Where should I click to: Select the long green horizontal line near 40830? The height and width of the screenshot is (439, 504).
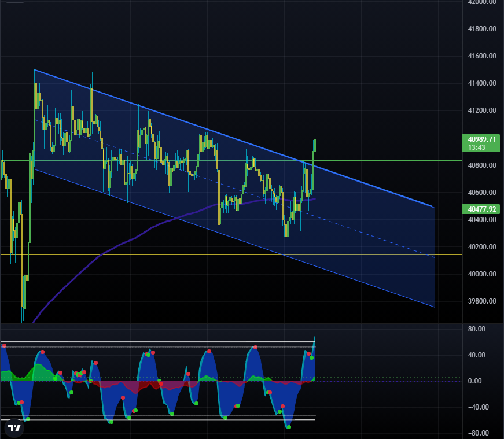pyautogui.click(x=231, y=160)
